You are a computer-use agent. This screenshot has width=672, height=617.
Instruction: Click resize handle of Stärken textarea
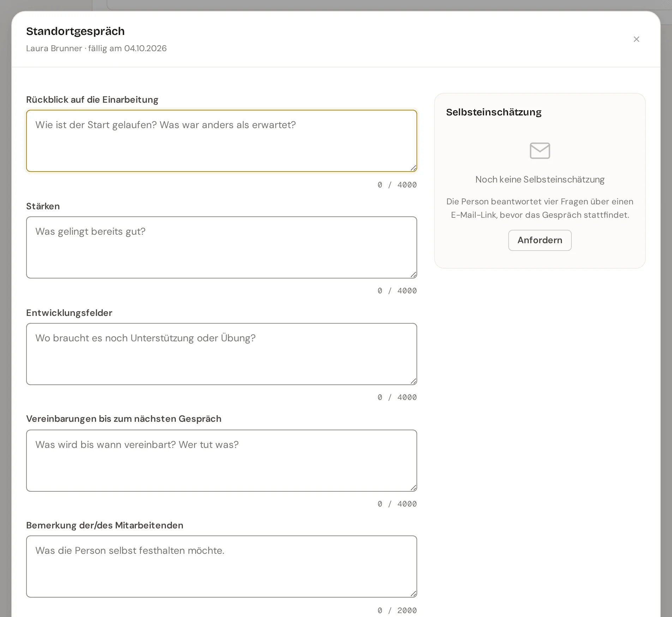pyautogui.click(x=414, y=275)
